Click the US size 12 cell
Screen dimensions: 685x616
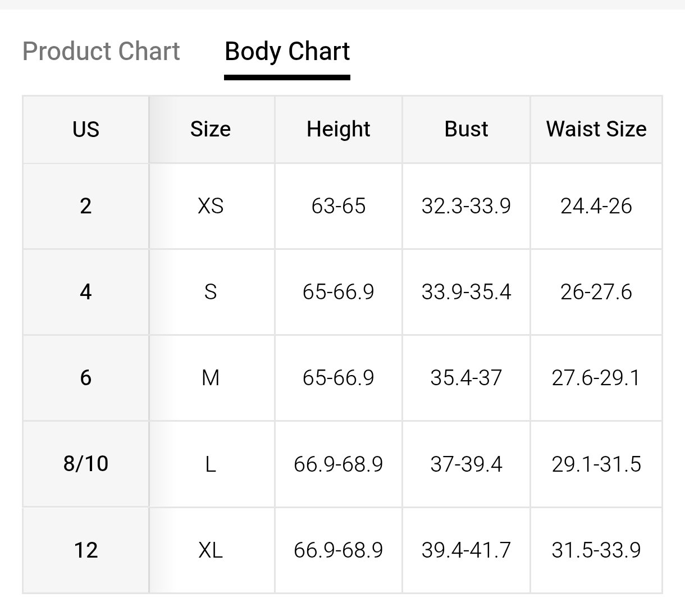pos(86,550)
